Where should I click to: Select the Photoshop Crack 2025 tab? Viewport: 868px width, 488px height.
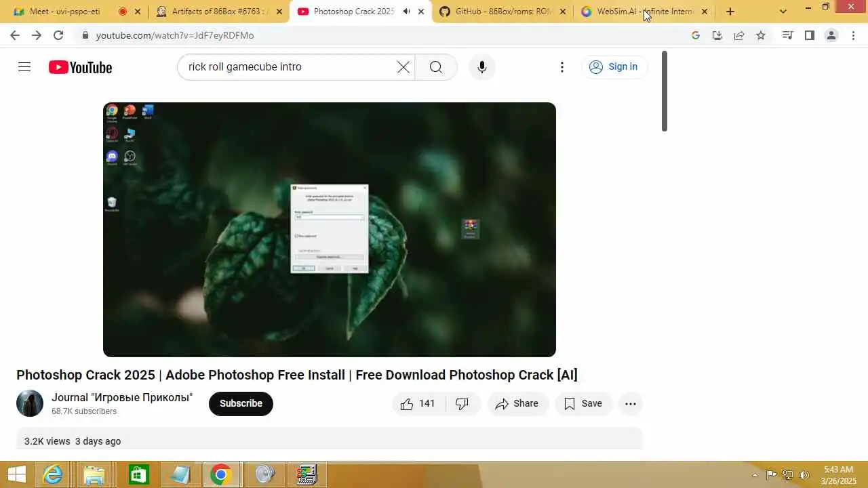coord(353,12)
